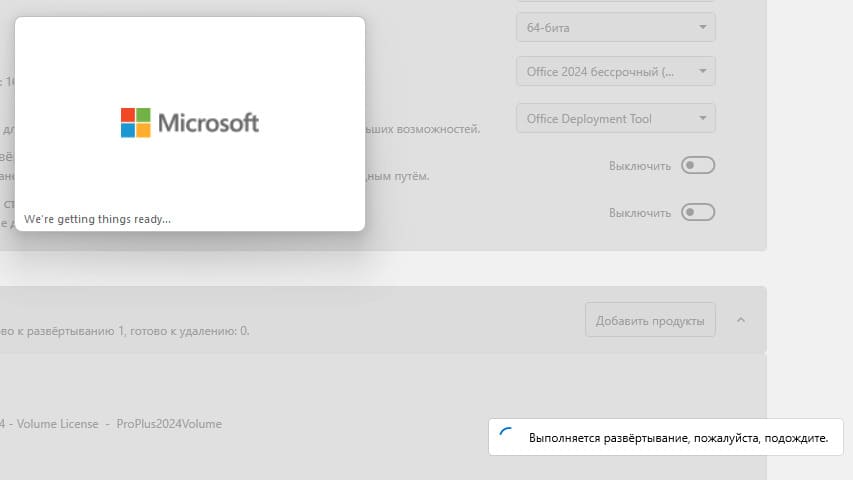Enable the lower Выключить toggle switch
Screen dimensions: 853x480
point(698,212)
